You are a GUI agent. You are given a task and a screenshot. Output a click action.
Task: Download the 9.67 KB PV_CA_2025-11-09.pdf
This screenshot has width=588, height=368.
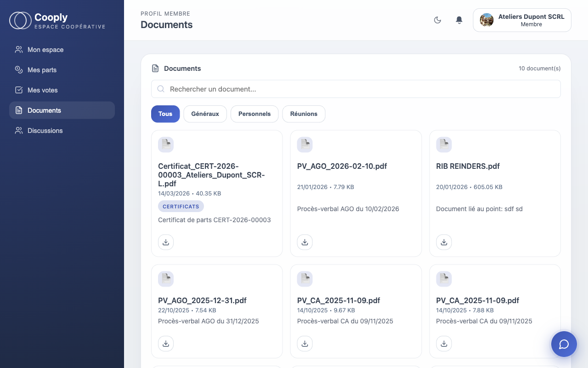pos(305,343)
